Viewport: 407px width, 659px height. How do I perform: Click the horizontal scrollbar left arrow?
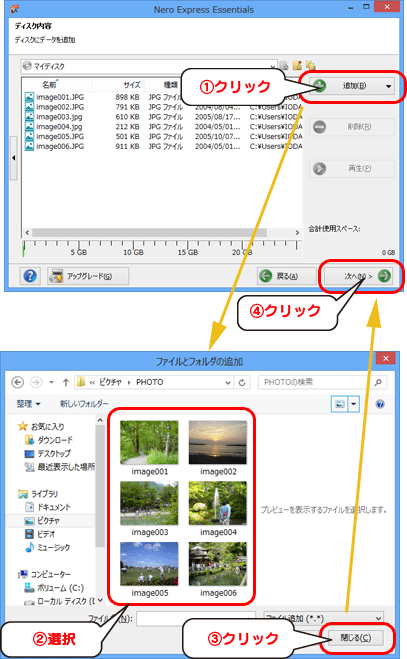pos(27,232)
